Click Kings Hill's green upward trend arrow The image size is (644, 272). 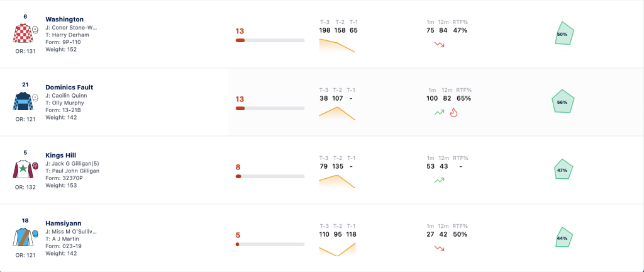440,180
